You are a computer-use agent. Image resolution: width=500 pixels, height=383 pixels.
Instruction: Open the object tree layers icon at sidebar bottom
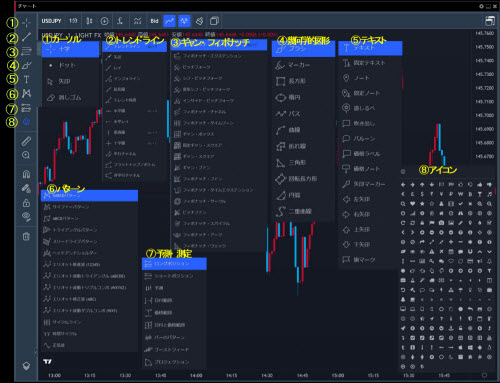tap(26, 366)
